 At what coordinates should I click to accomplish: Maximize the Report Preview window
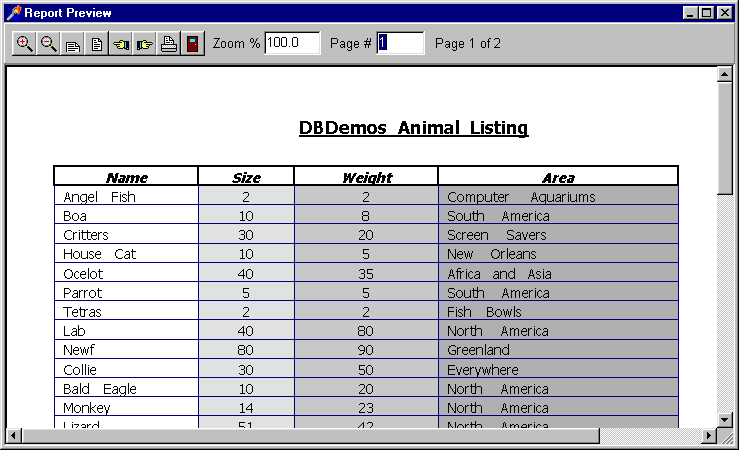(707, 13)
